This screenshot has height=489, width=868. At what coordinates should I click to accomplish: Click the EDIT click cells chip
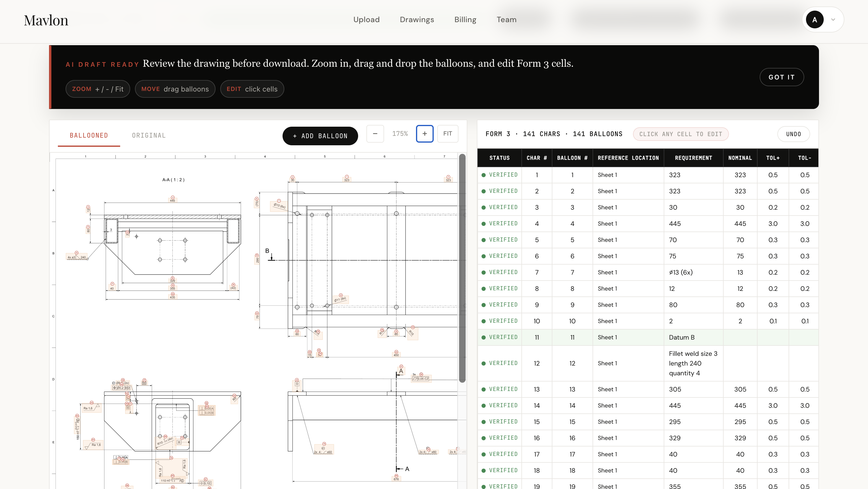click(252, 89)
